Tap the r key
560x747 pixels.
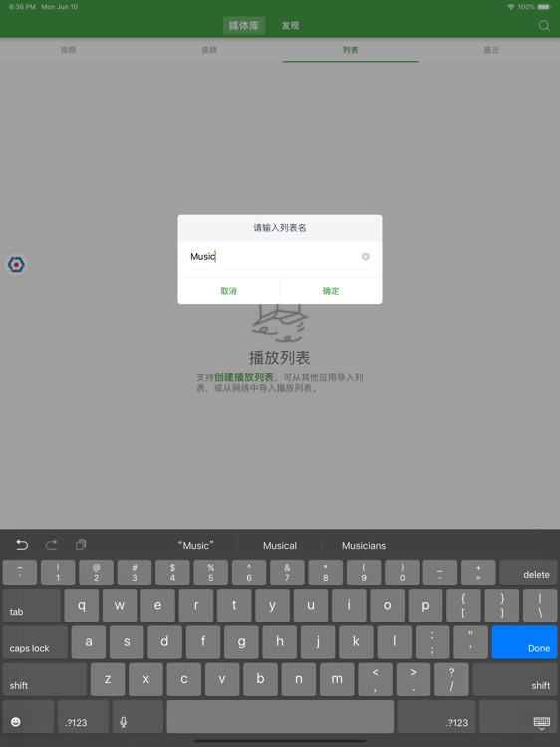pos(196,605)
